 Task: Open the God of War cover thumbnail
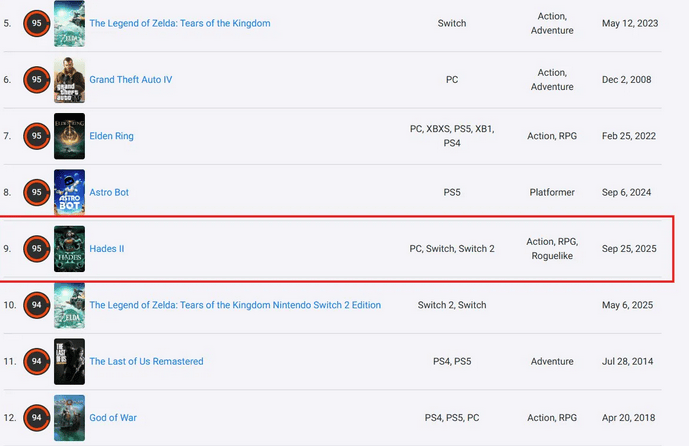(69, 417)
